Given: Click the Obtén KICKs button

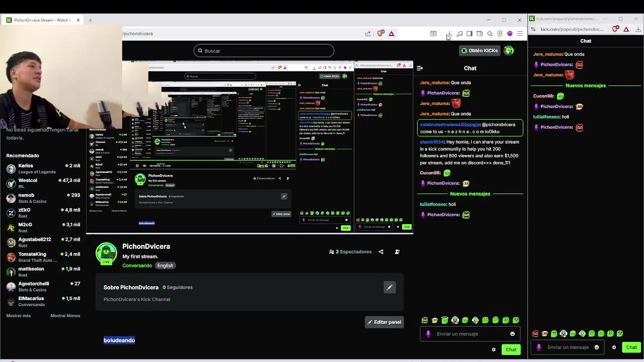Looking at the screenshot, I should pos(479,50).
